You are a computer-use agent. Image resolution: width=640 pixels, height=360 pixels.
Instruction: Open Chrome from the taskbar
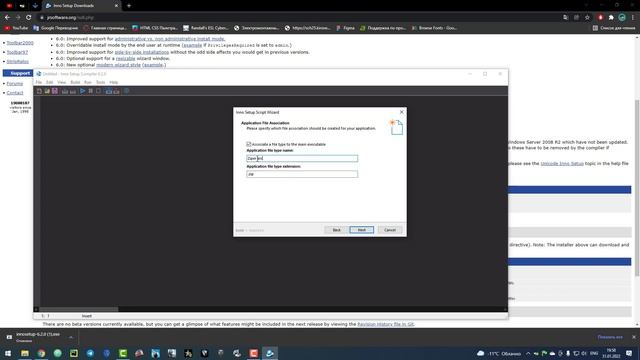click(41, 353)
